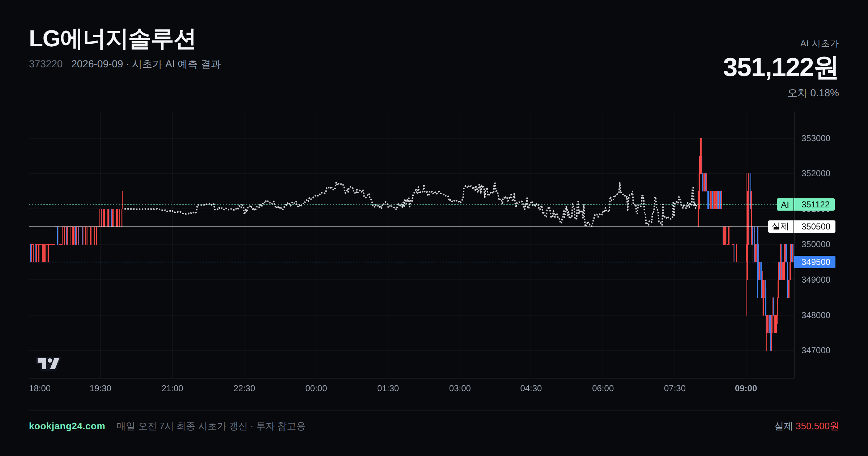The image size is (868, 456).
Task: Click the 01:30 time axis label
Action: 388,388
